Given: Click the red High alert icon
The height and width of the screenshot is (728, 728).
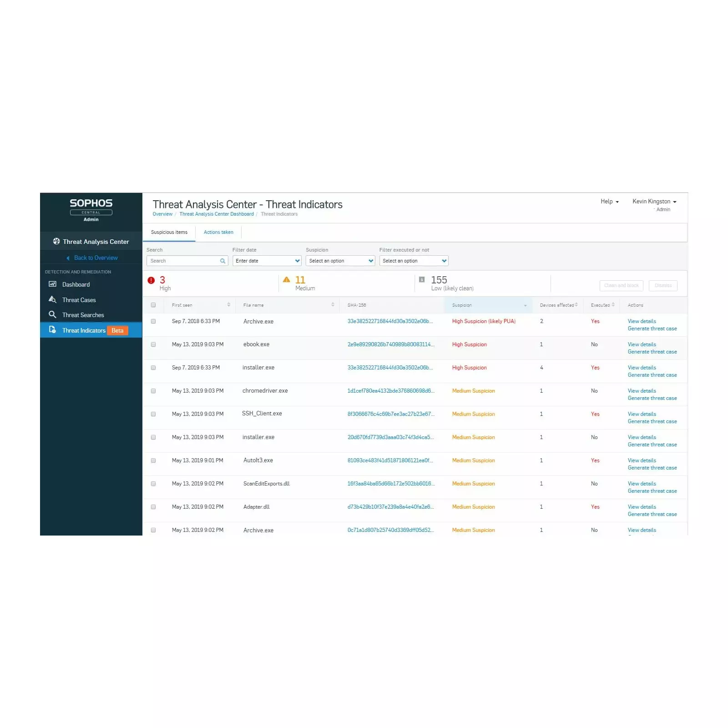Looking at the screenshot, I should tap(151, 280).
